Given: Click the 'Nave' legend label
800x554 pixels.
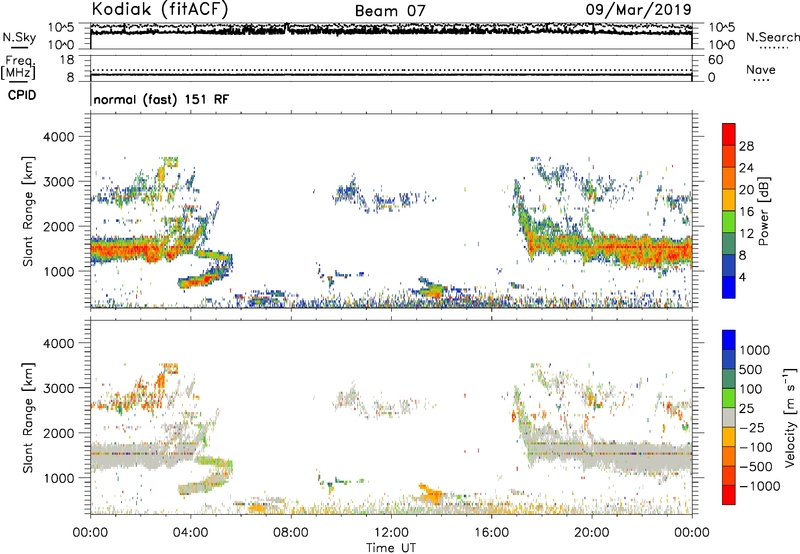Looking at the screenshot, I should (x=761, y=70).
